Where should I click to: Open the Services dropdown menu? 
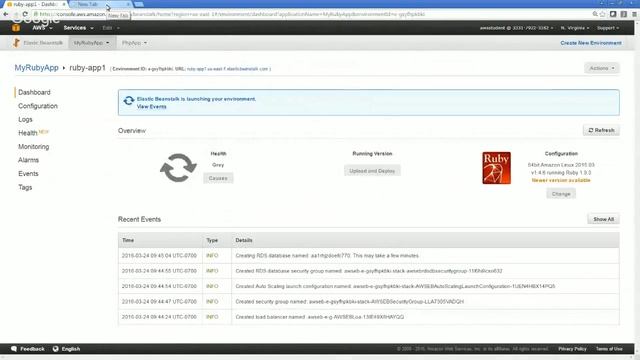coord(78,28)
